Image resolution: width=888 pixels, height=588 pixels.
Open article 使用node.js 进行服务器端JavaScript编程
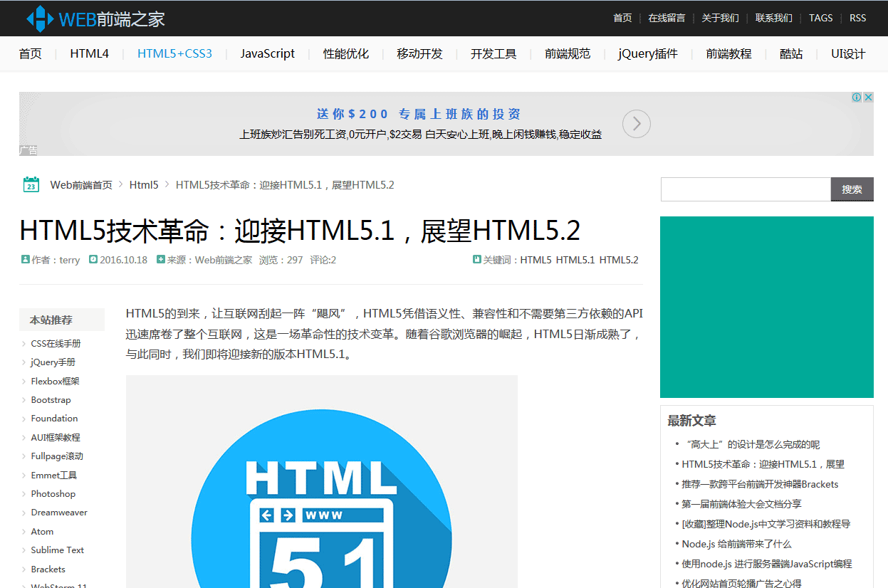(766, 564)
